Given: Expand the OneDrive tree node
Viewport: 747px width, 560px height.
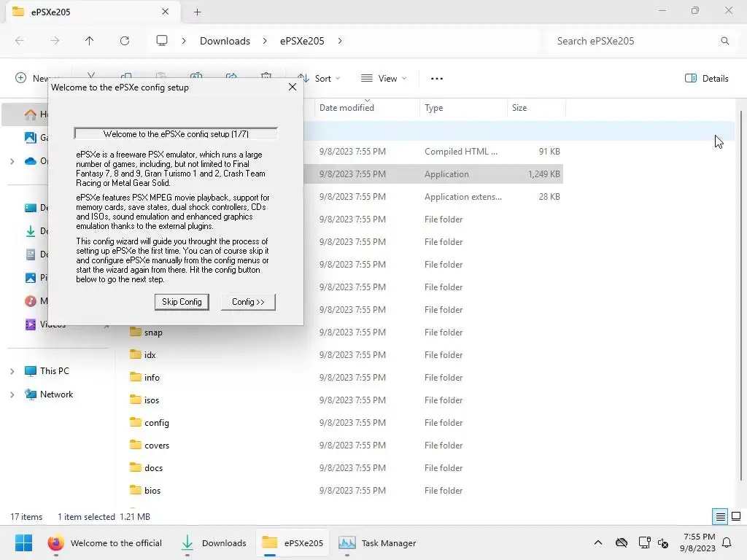Looking at the screenshot, I should (x=12, y=161).
